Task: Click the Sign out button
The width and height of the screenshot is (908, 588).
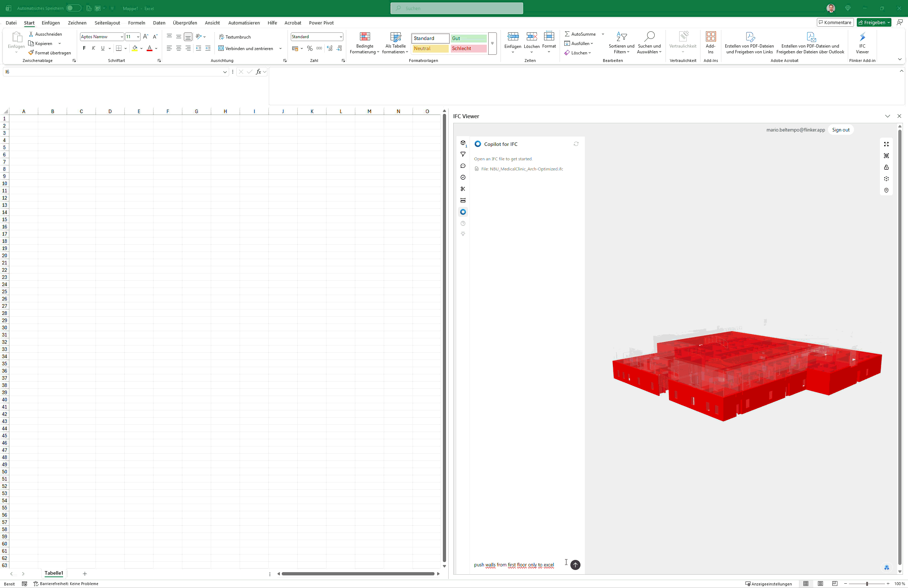Action: click(841, 130)
